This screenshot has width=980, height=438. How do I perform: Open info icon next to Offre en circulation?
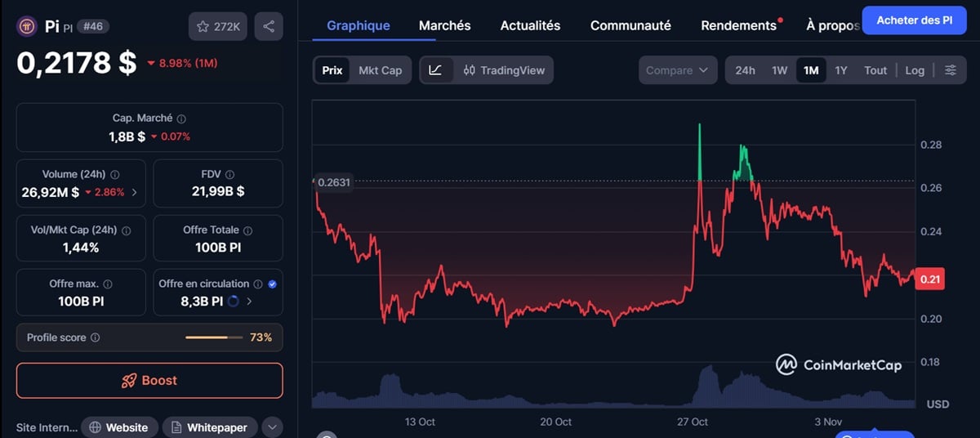258,284
